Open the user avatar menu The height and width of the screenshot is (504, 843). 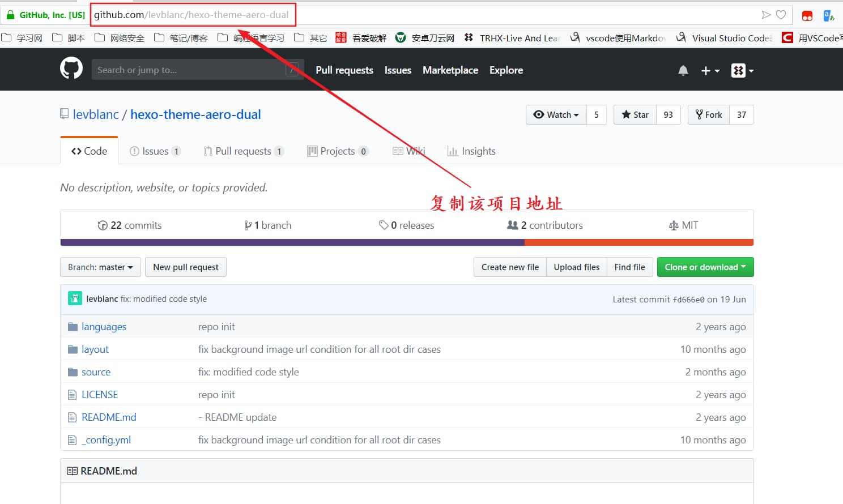pos(742,71)
